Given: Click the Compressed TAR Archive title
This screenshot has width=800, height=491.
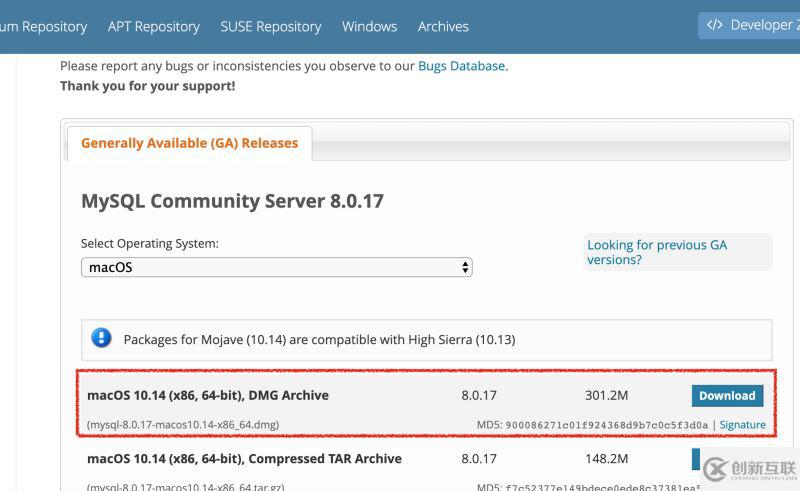Looking at the screenshot, I should tap(244, 458).
